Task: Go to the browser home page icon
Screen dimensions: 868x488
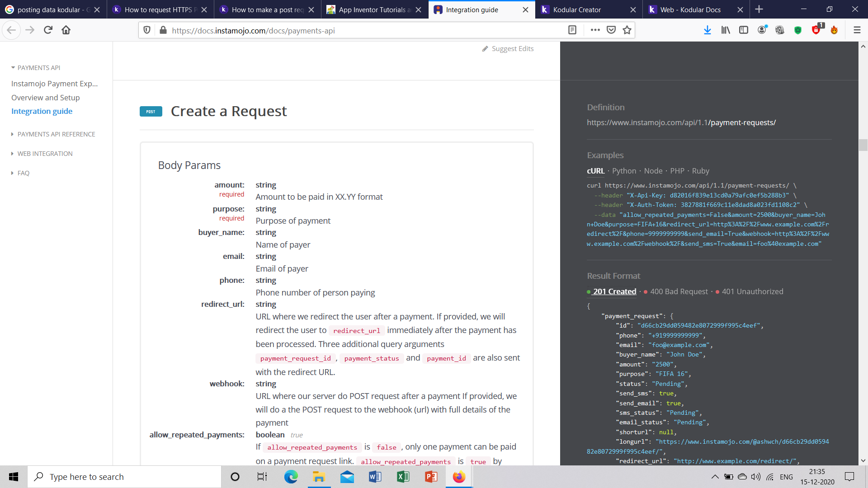Action: coord(66,30)
